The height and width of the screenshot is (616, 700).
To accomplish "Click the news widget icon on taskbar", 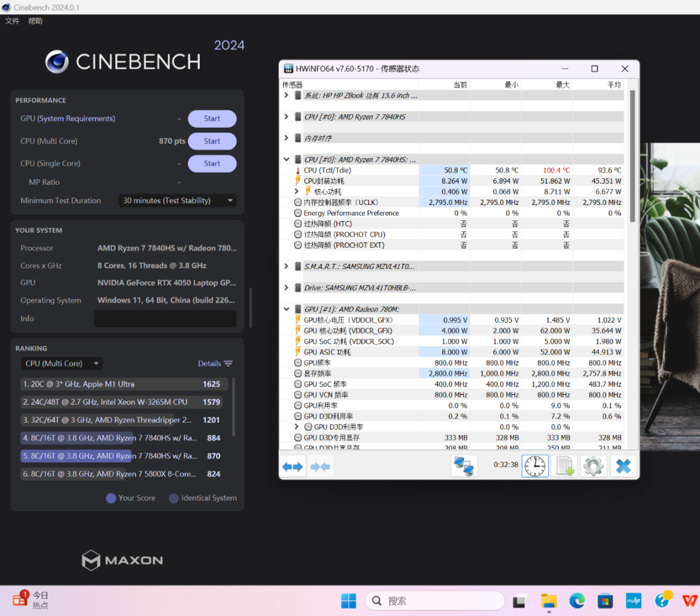I will tap(19, 598).
